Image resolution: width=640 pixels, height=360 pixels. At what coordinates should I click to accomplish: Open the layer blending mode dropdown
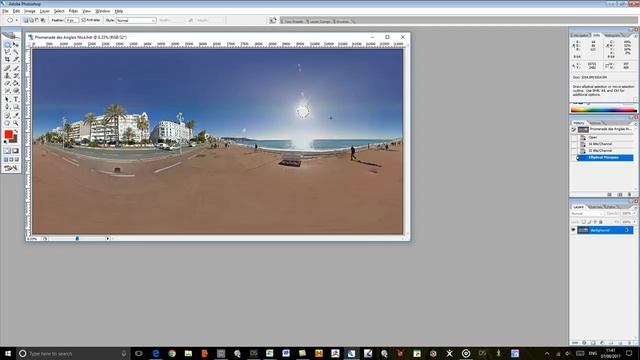pyautogui.click(x=587, y=213)
